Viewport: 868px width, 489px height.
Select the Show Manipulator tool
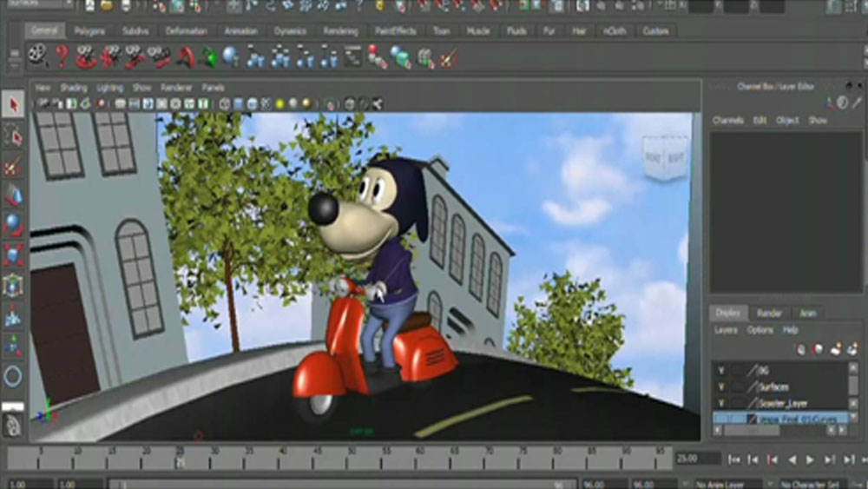tap(13, 345)
